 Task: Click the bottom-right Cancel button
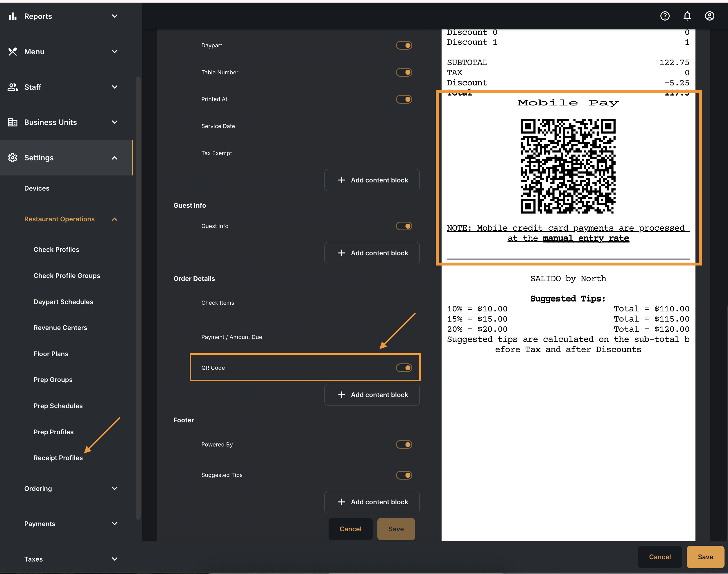click(x=660, y=557)
